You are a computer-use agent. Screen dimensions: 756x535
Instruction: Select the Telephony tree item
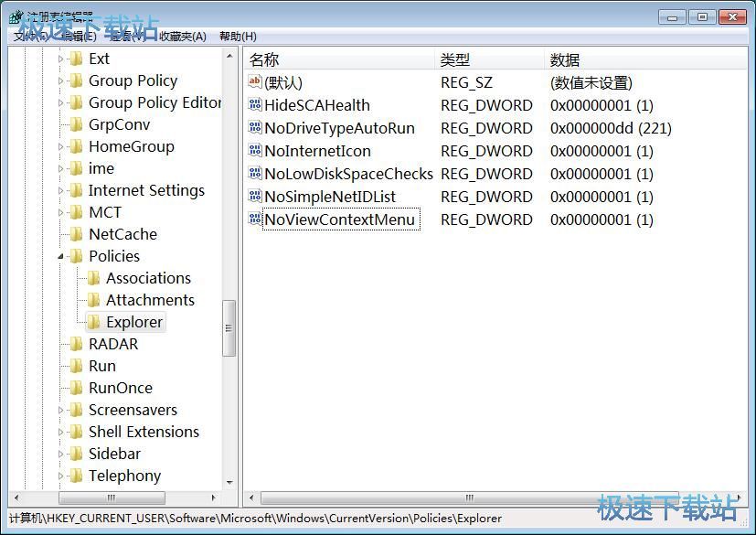click(x=125, y=476)
